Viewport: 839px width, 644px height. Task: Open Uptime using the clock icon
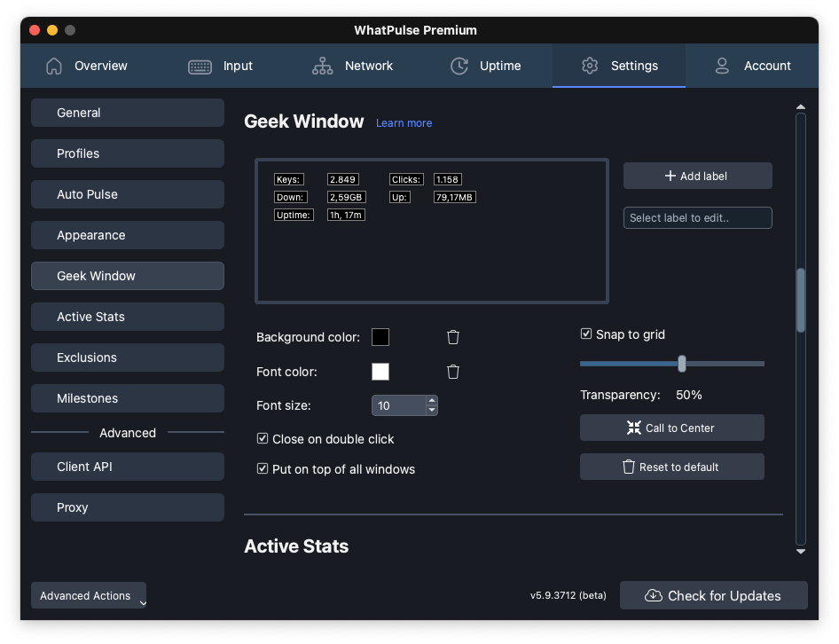pos(459,66)
